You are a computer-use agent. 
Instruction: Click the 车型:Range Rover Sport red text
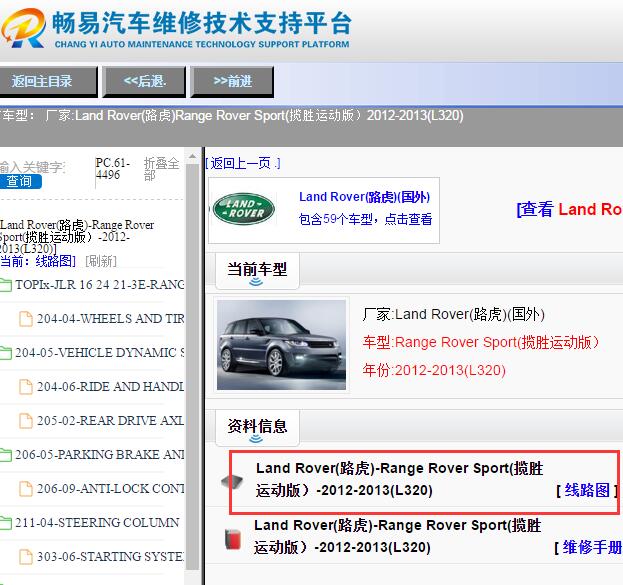click(x=481, y=342)
